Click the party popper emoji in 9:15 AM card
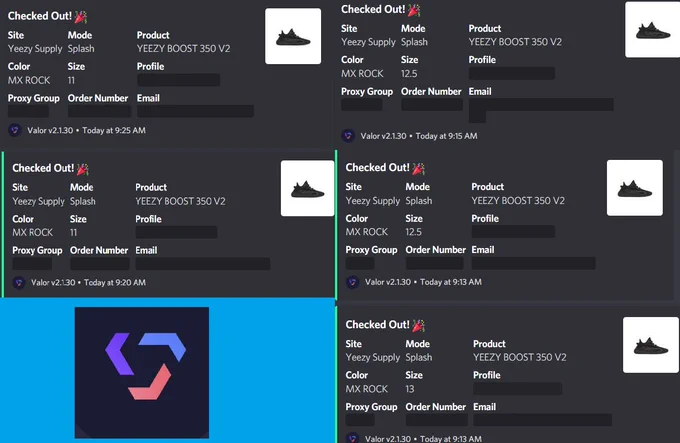 (x=414, y=10)
